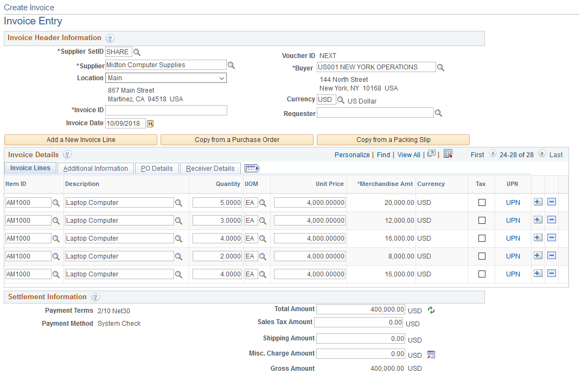The height and width of the screenshot is (374, 588).
Task: Open the Invoice Date calendar picker
Action: coord(150,124)
